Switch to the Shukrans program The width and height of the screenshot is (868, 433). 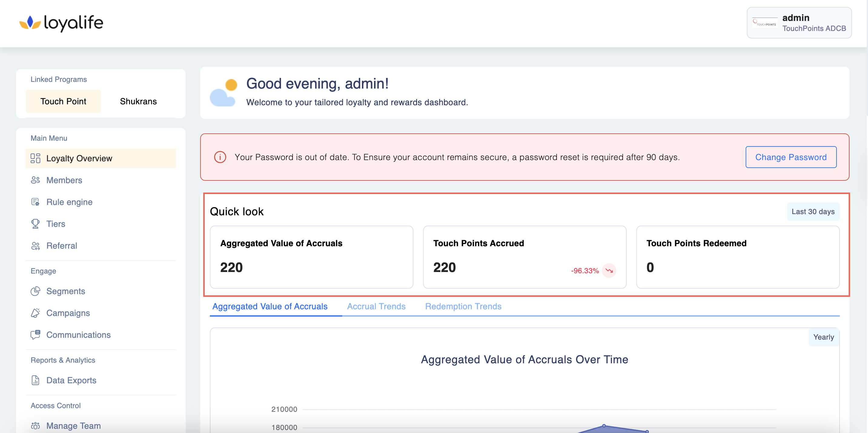[138, 101]
